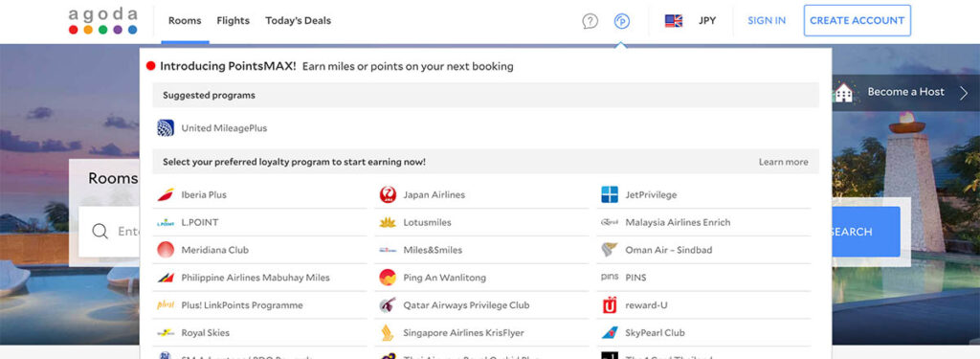The width and height of the screenshot is (980, 359).
Task: Click the Singapore Airlines KrisFlyer icon
Action: pos(388,333)
